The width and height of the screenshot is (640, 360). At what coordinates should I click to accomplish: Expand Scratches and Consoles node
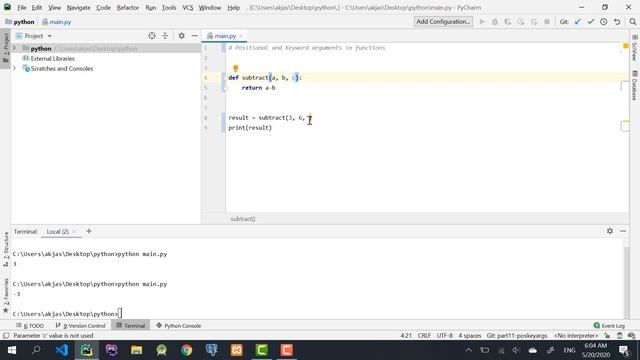click(x=15, y=68)
